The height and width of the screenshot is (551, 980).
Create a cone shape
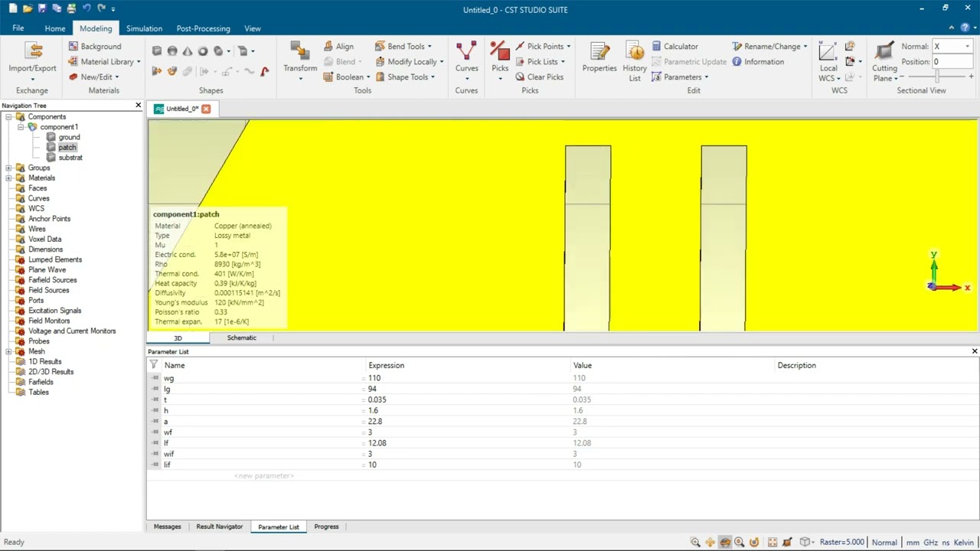coord(188,51)
